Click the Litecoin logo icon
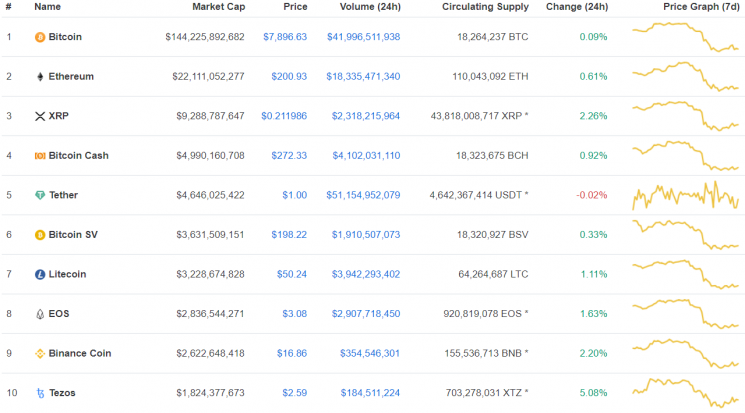Screen dimensions: 745x413 [x=40, y=274]
